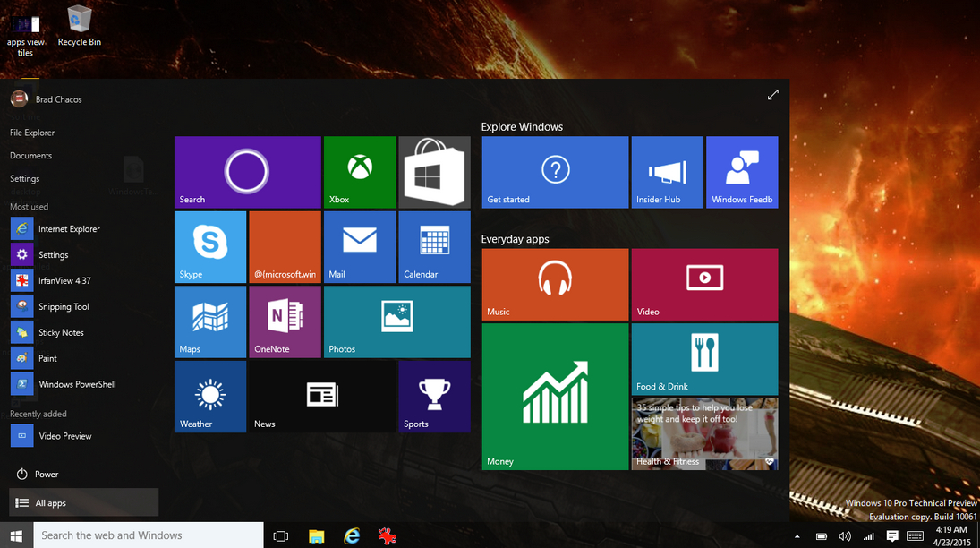
Task: Show All apps list
Action: coord(84,502)
